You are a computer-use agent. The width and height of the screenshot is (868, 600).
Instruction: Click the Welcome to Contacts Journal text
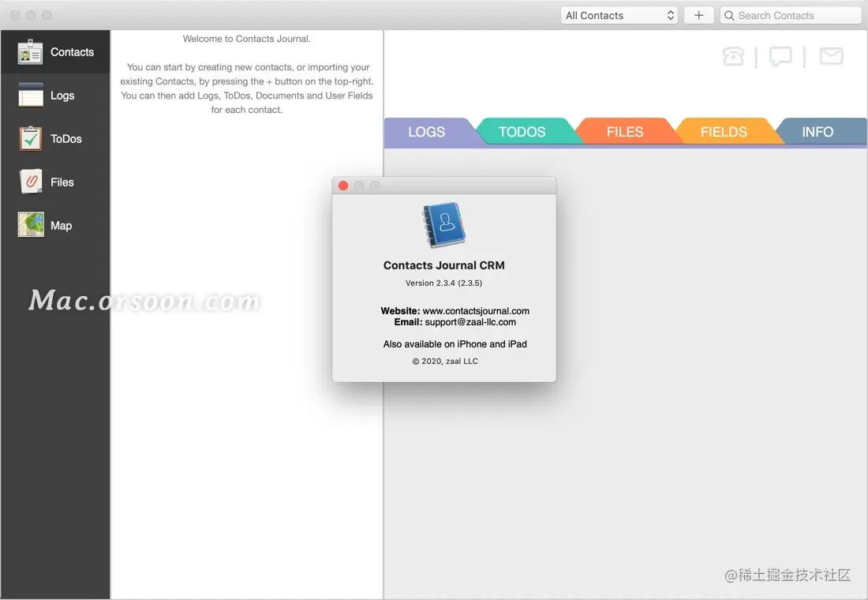(247, 39)
